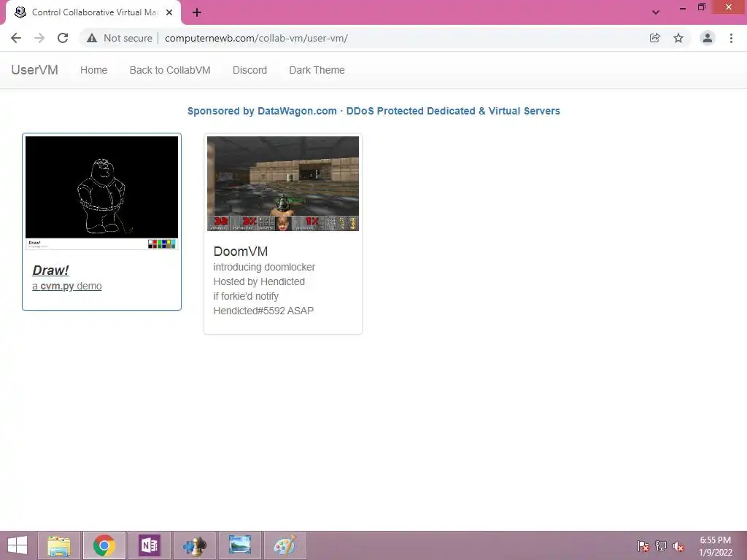Open the Not secure warning icon
This screenshot has height=560, width=747.
(x=92, y=38)
